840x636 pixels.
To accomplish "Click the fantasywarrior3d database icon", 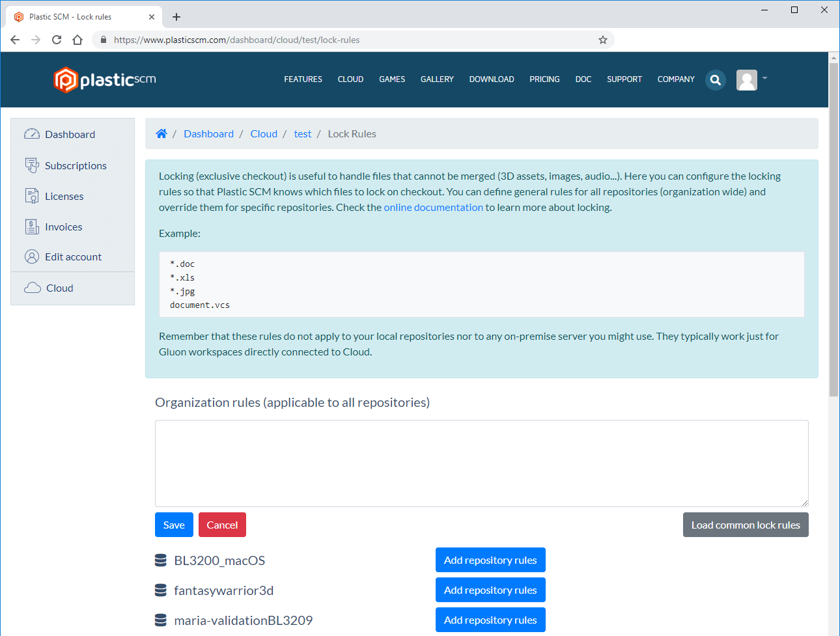I will 161,590.
